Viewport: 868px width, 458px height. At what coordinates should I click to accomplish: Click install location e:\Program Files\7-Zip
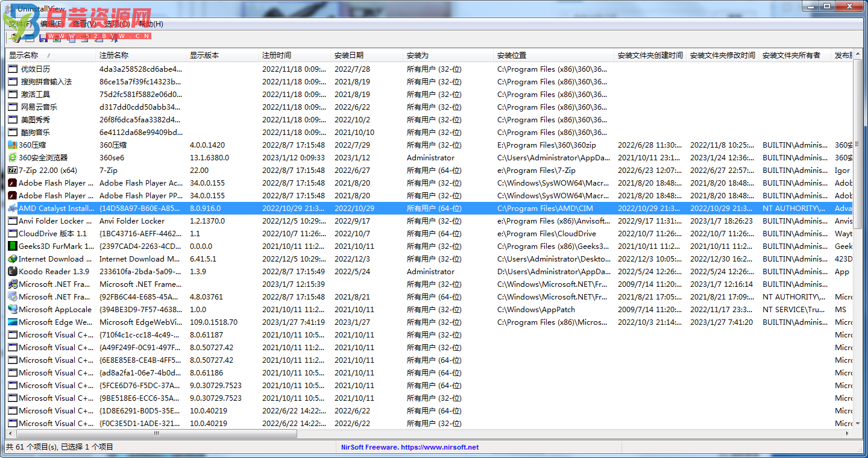click(x=536, y=170)
